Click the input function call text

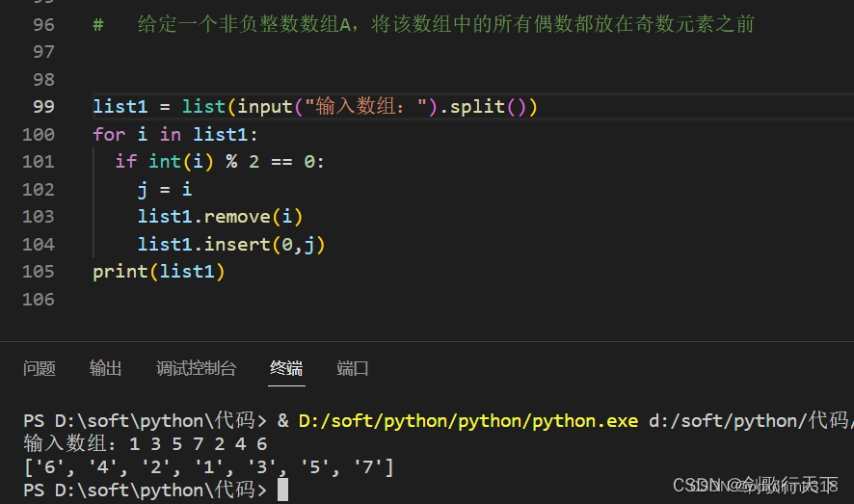pos(265,107)
